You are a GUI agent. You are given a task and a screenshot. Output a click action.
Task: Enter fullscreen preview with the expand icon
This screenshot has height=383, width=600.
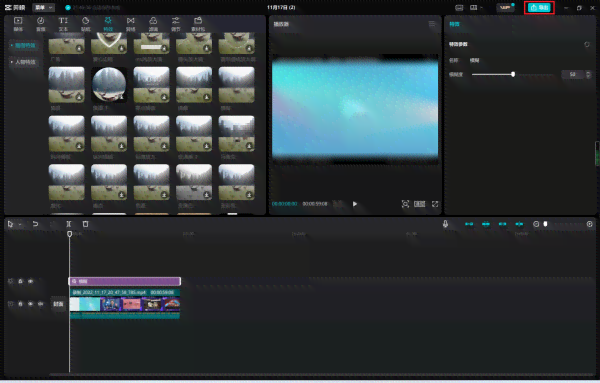click(435, 204)
